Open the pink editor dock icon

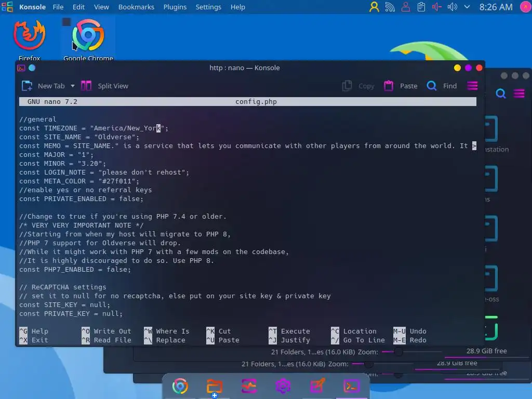[x=317, y=386]
